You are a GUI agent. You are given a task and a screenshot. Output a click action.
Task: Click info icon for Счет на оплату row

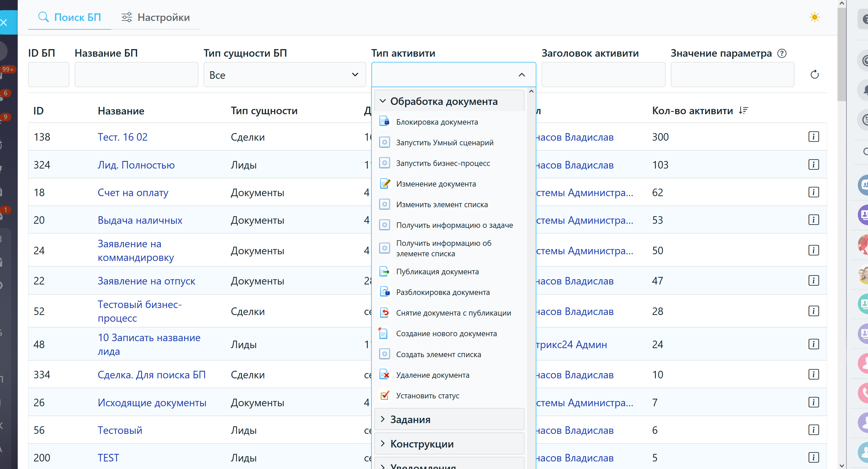[813, 192]
